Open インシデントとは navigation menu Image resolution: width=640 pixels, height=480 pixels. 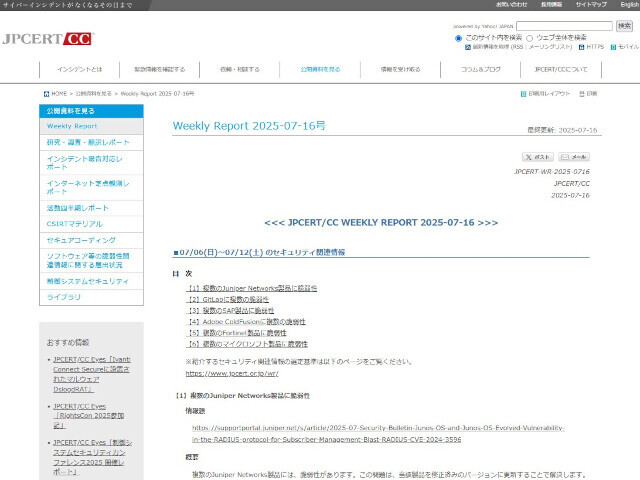80,69
